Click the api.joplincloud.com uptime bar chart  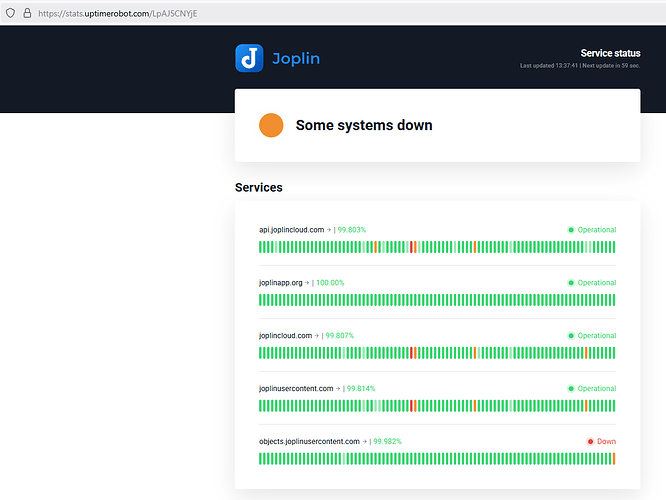pos(437,247)
